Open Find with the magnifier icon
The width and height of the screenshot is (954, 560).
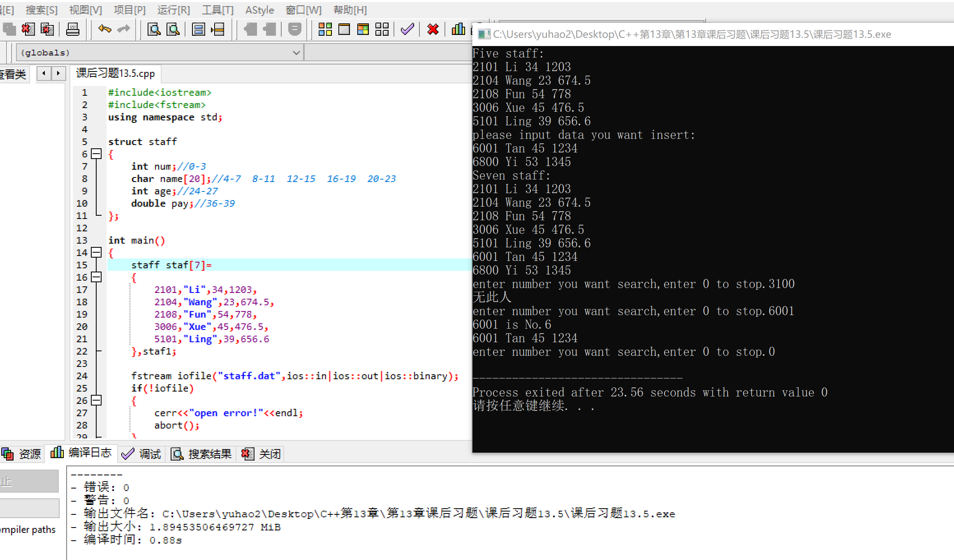[x=154, y=29]
